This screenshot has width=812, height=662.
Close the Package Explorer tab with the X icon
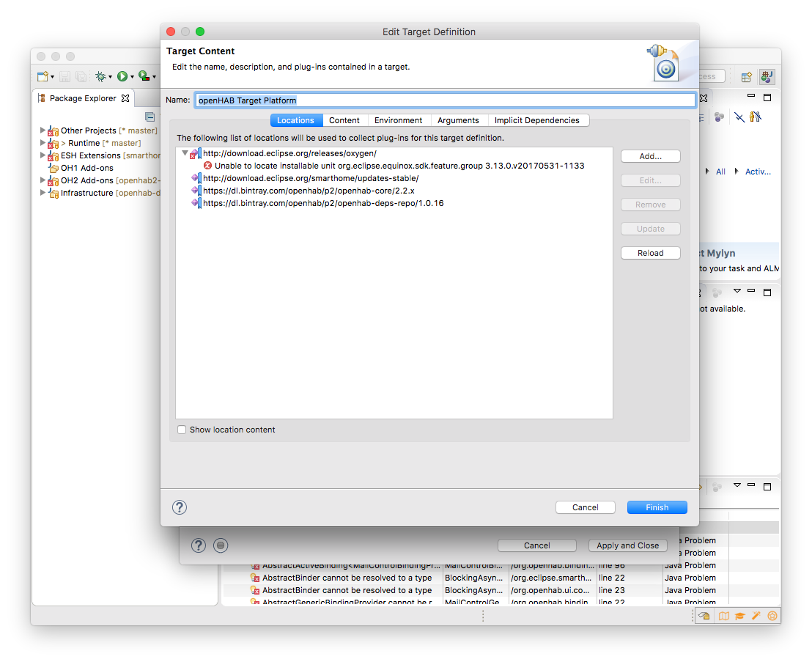tap(125, 98)
